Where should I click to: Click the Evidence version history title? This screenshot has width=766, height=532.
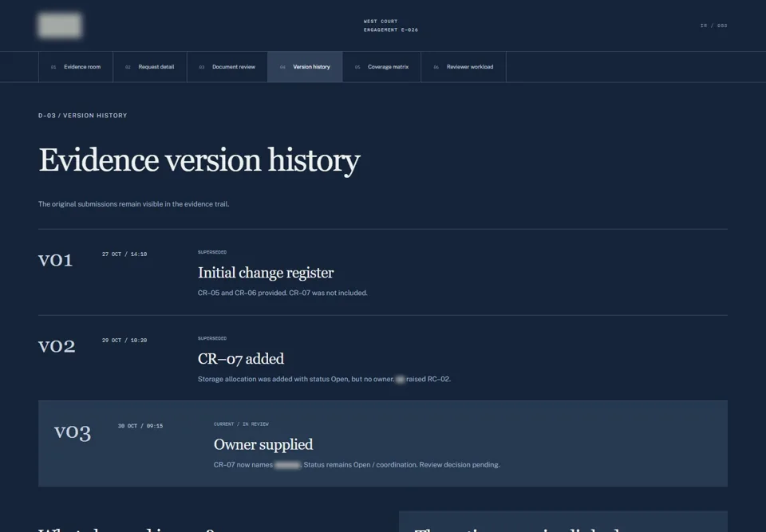[199, 160]
